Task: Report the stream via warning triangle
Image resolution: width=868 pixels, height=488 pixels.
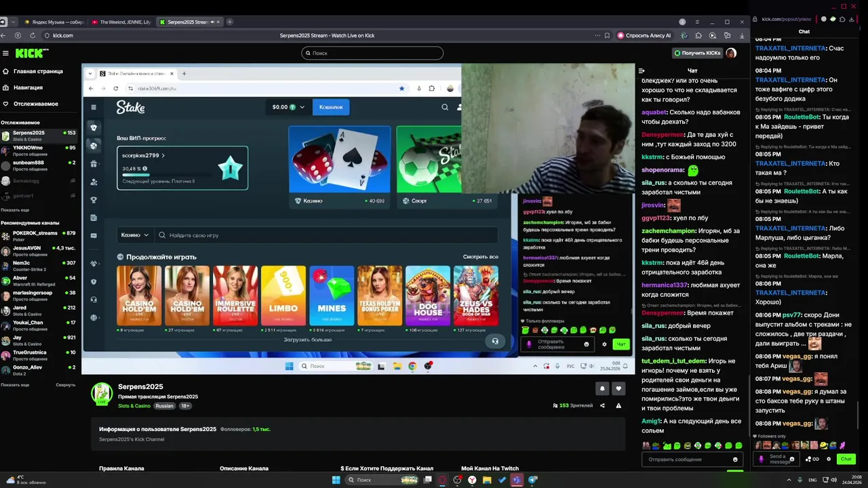Action: coord(618,405)
